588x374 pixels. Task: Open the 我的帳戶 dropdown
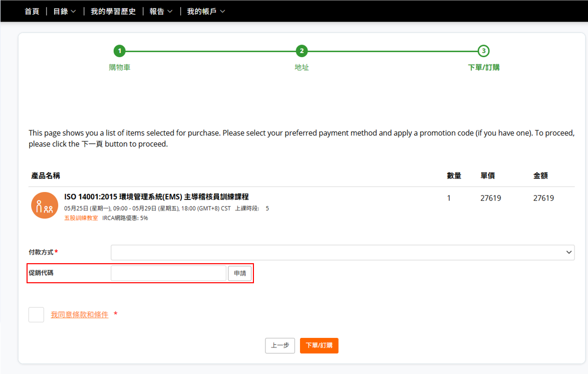pos(206,11)
